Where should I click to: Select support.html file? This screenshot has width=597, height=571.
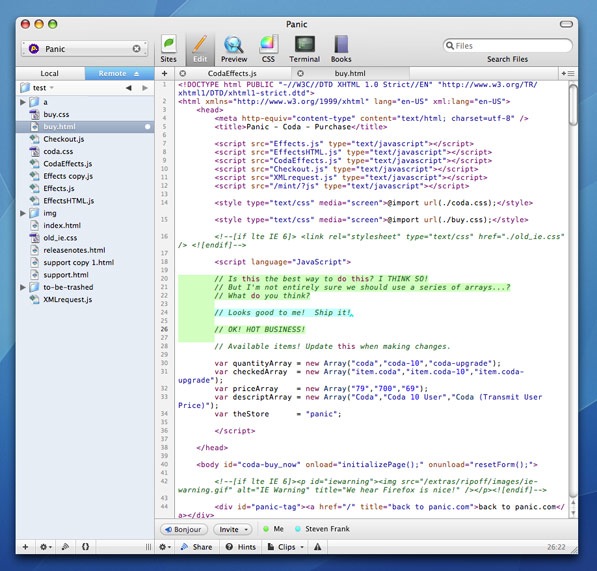85,274
